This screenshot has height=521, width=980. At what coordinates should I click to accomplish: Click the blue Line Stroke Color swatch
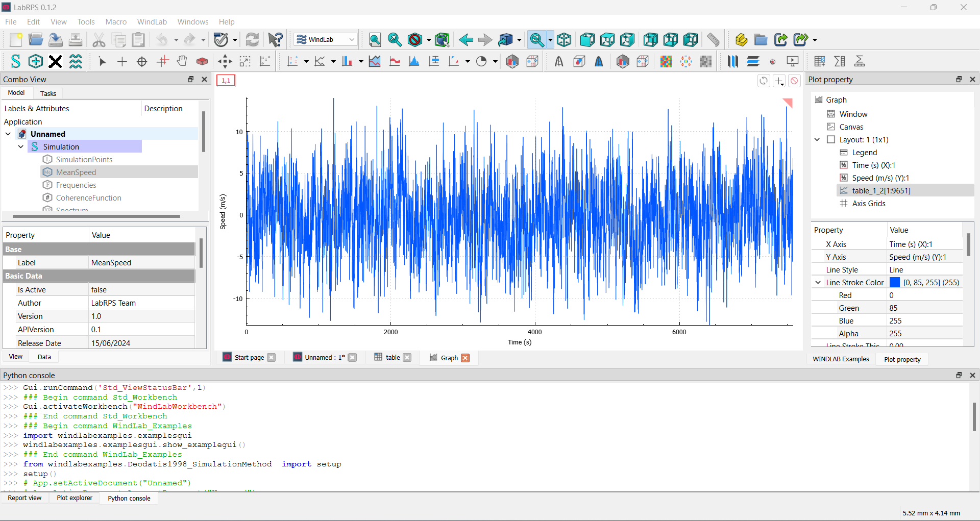(x=895, y=283)
